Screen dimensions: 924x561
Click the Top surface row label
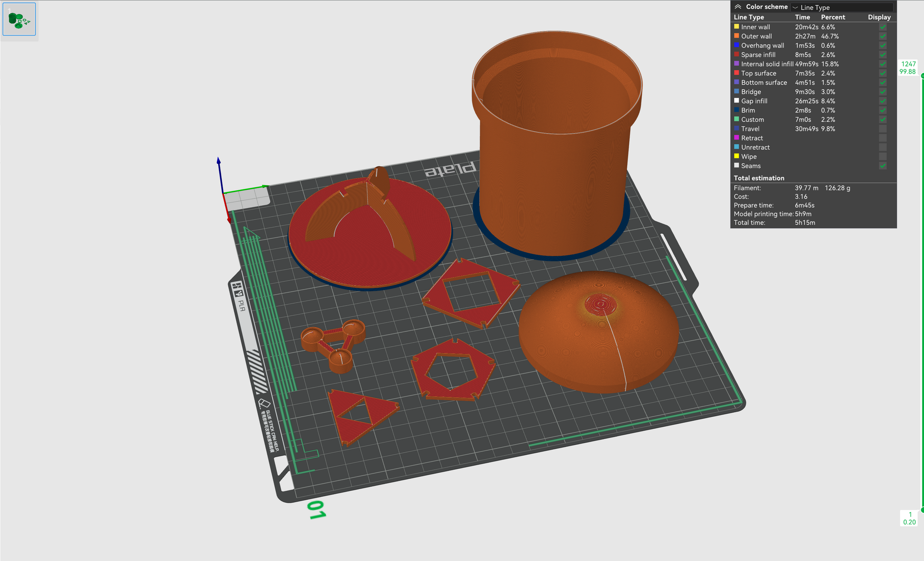pos(758,73)
